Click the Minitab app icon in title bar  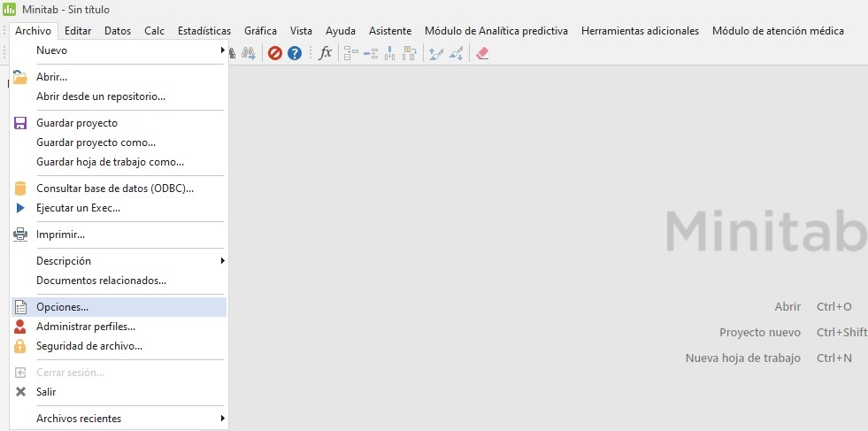(x=10, y=10)
